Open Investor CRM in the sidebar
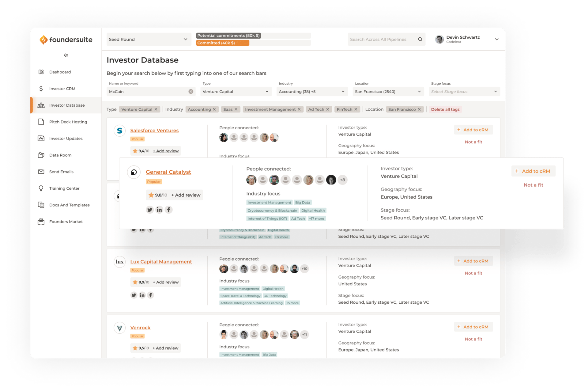Viewport: 588px width, 391px height. click(62, 89)
